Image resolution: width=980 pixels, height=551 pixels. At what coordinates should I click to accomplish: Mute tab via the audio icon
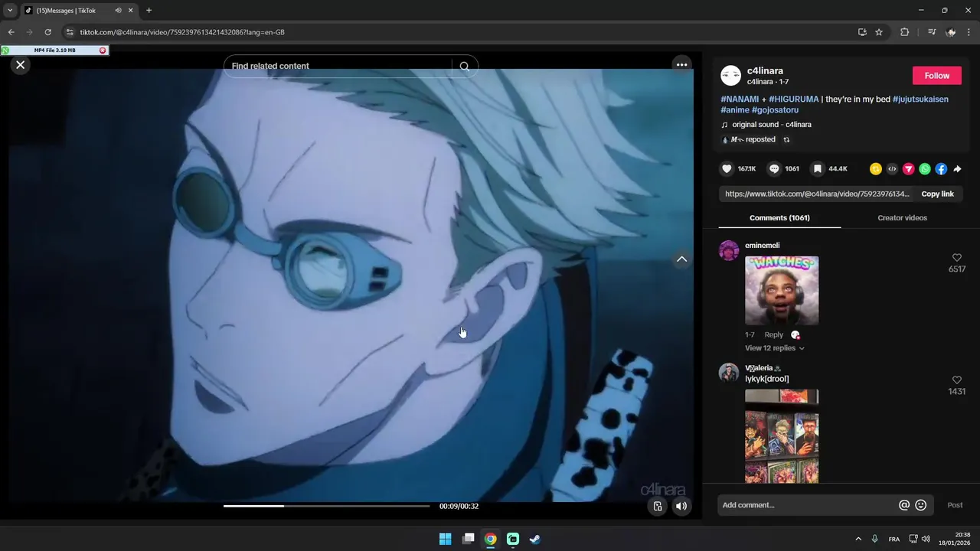[x=118, y=11]
